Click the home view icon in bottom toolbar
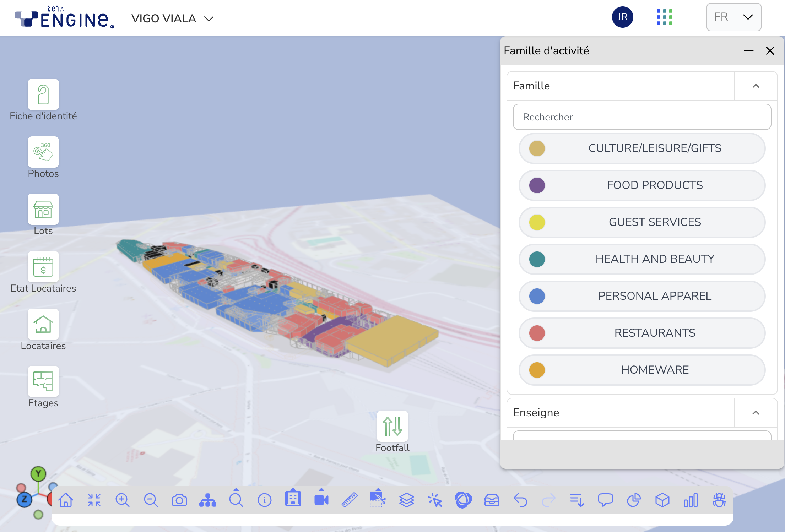 (x=66, y=500)
